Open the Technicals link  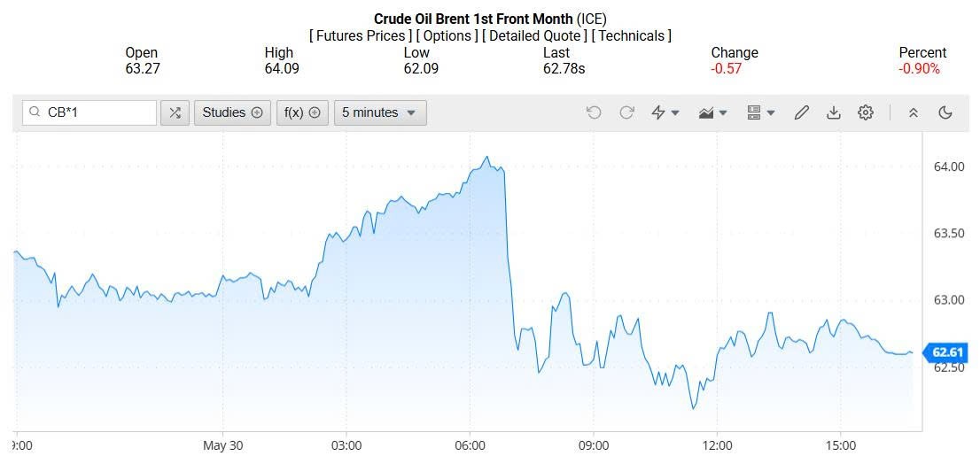coord(632,36)
